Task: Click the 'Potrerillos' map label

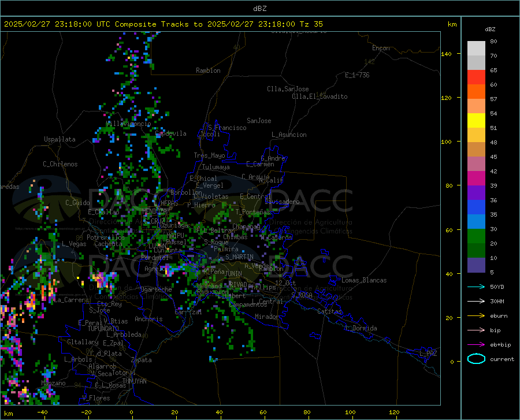Action: (106, 237)
